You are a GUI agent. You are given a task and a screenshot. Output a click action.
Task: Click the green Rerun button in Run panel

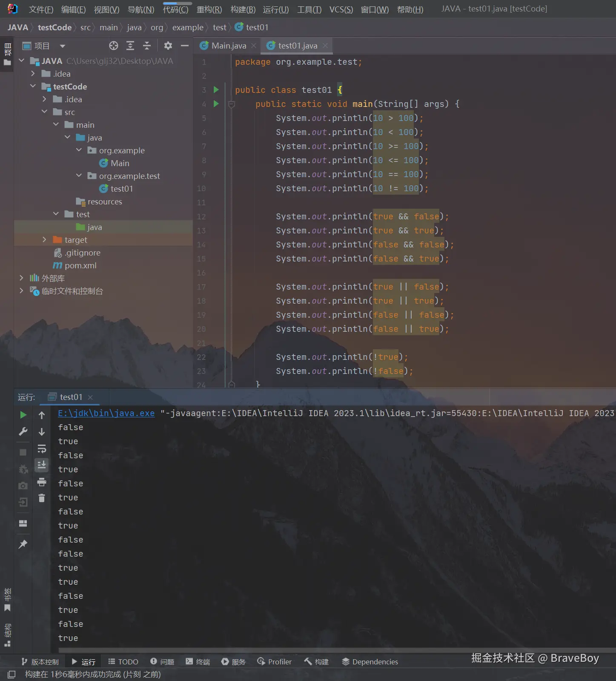[23, 415]
